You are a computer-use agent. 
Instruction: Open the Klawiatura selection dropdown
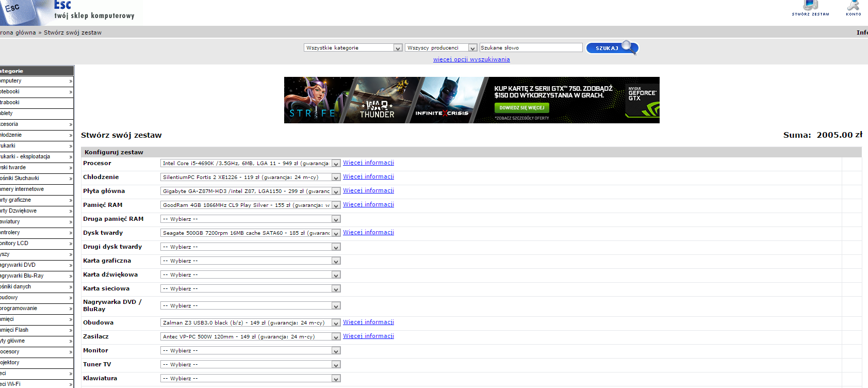coord(250,378)
